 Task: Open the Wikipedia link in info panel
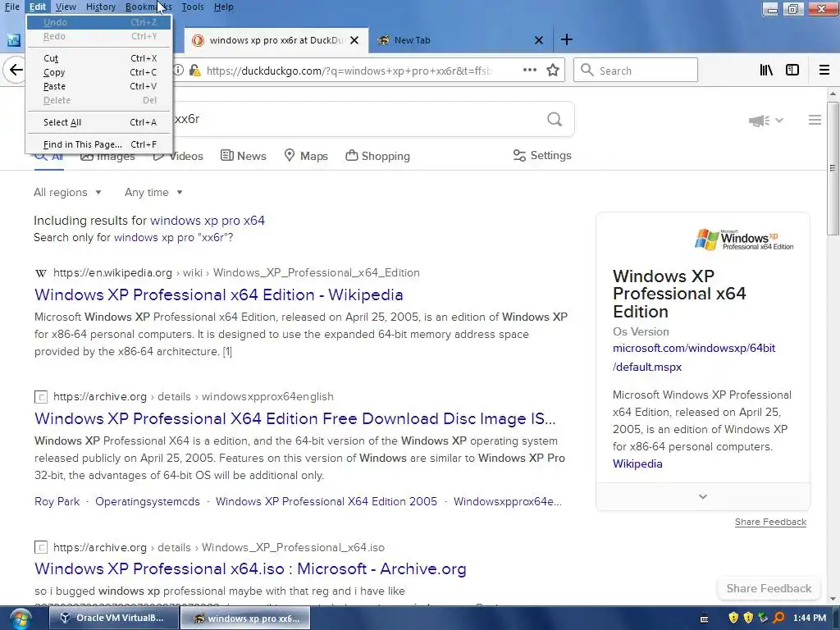(637, 464)
